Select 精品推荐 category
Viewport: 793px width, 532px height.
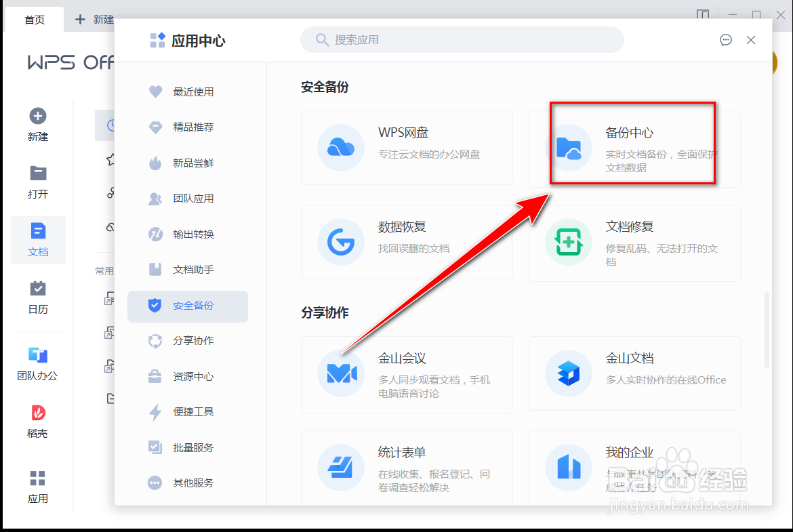coord(188,127)
